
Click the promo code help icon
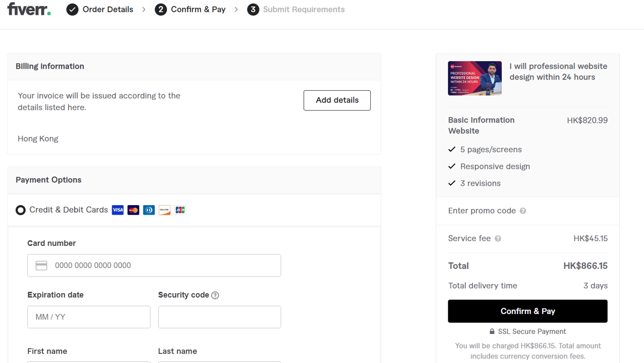coord(523,211)
